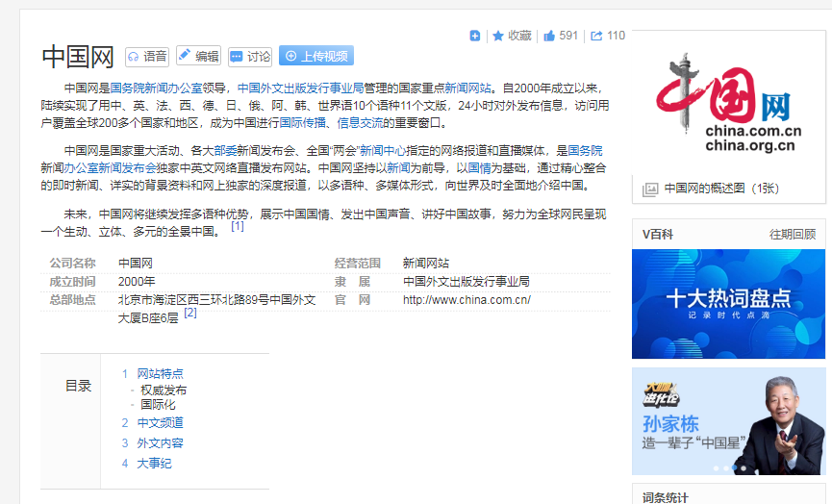The height and width of the screenshot is (504, 832).
Task: Open the 中国外文出版发行事业局 link
Action: 300,88
